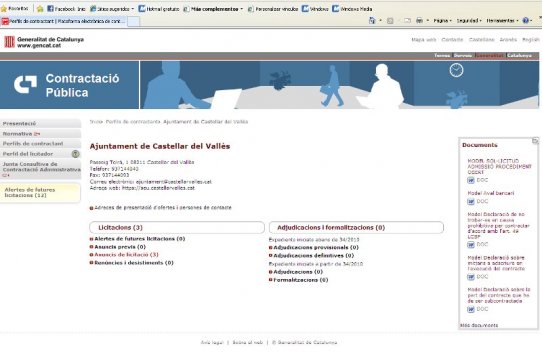Image resolution: width=542 pixels, height=361 pixels.
Task: Open Adjudicacions provisionals (0) link
Action: point(316,248)
